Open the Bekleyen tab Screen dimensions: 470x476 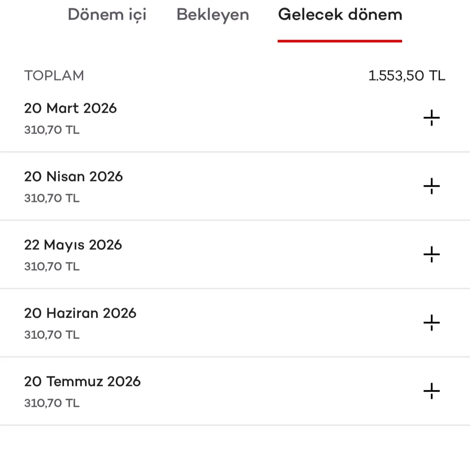(x=213, y=15)
